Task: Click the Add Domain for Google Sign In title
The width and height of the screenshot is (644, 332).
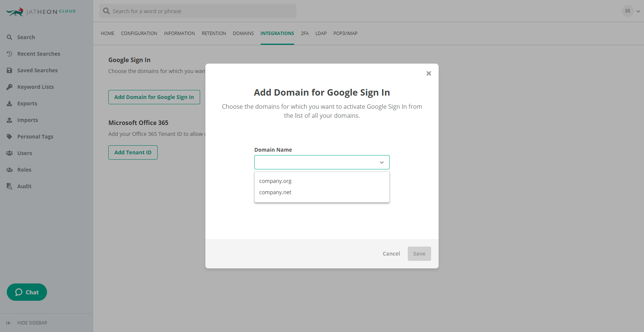Action: coord(322,93)
